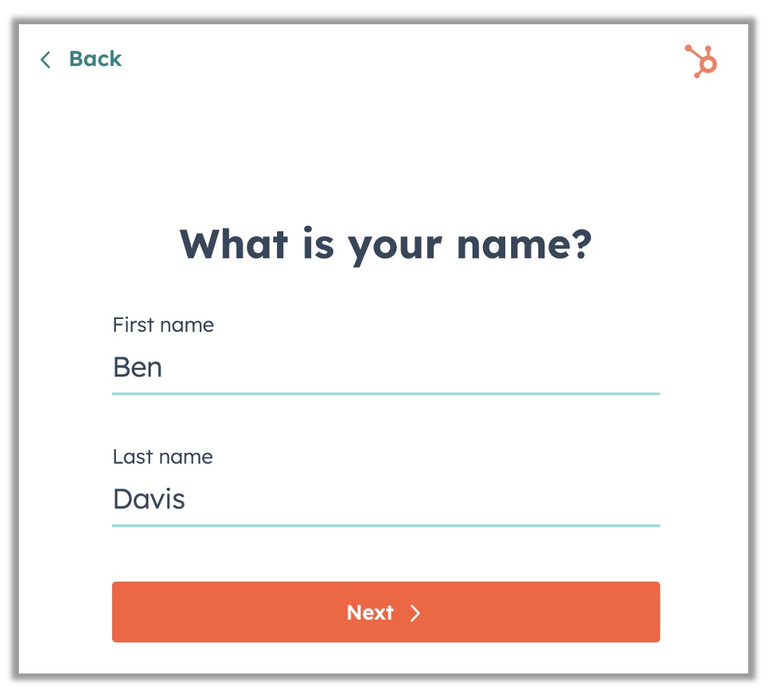Click the teal underline beneath Ben

point(386,394)
